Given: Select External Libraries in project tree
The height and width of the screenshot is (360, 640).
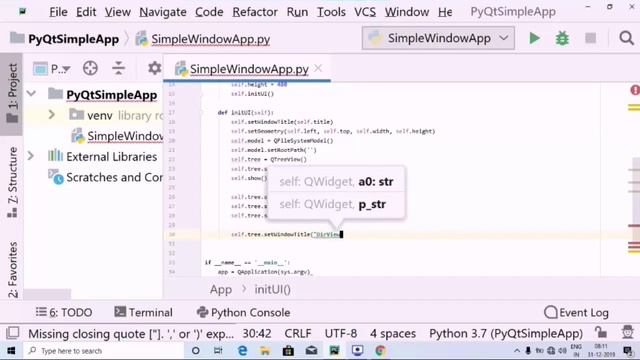Looking at the screenshot, I should tap(111, 157).
